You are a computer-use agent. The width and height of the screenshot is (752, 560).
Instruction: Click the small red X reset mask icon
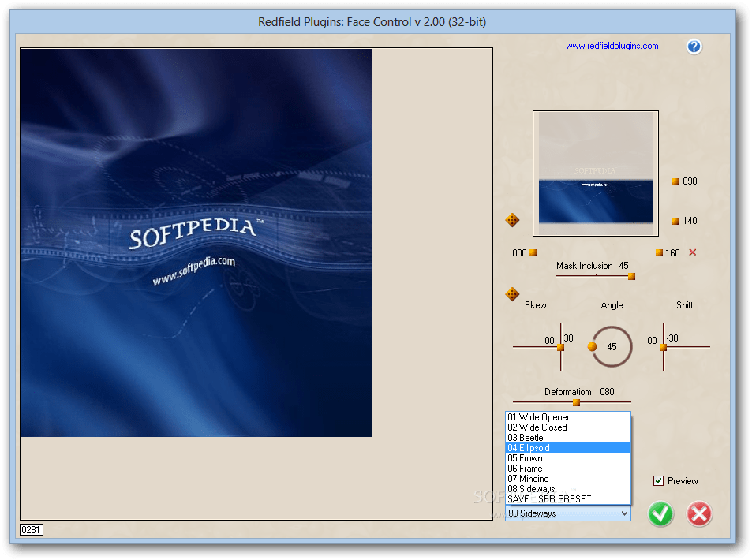693,252
